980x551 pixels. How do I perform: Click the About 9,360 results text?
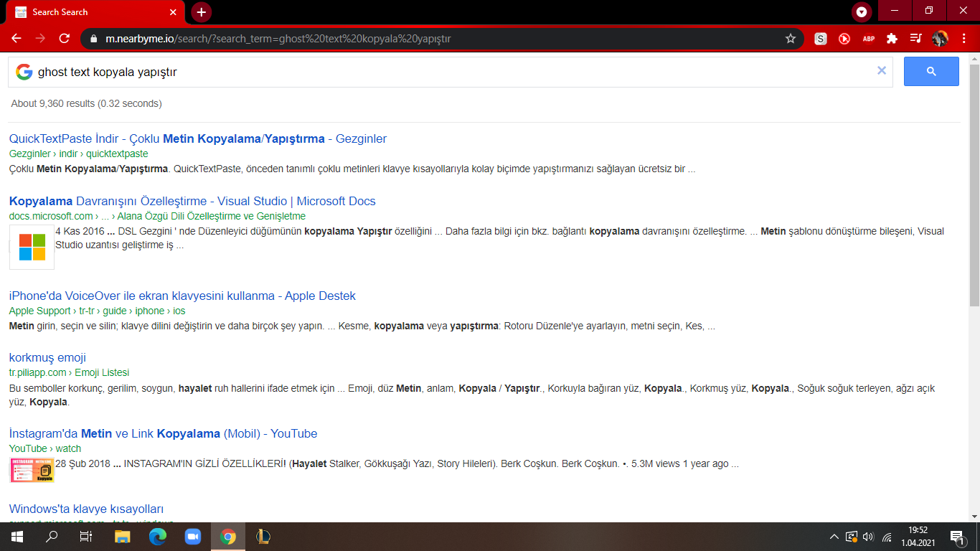(x=86, y=103)
